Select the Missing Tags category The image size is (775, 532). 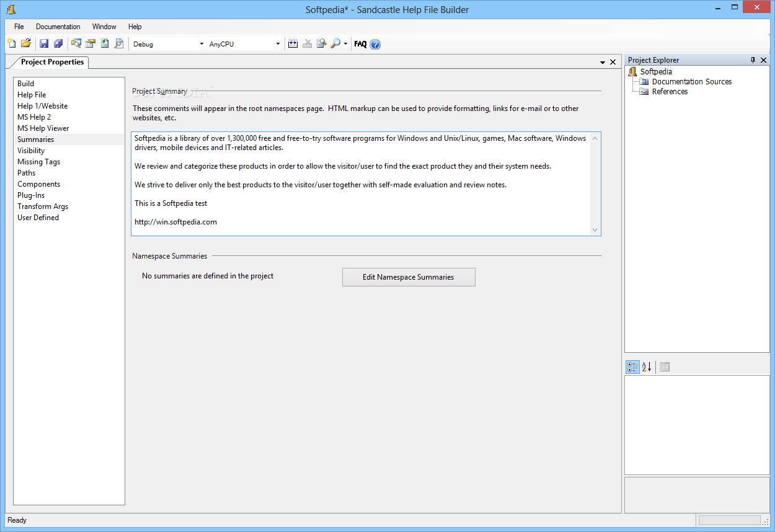coord(69,162)
